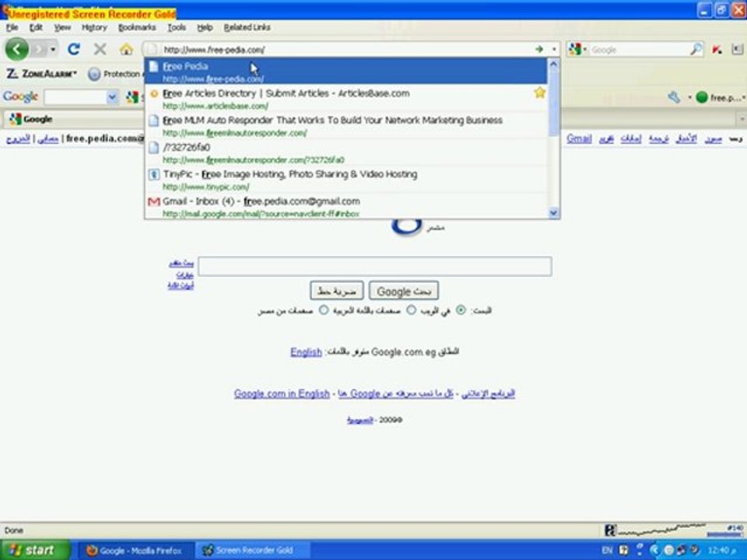Screen dimensions: 747x560
Task: Click the red Kaspersky toolbar icon
Action: pyautogui.click(x=717, y=49)
